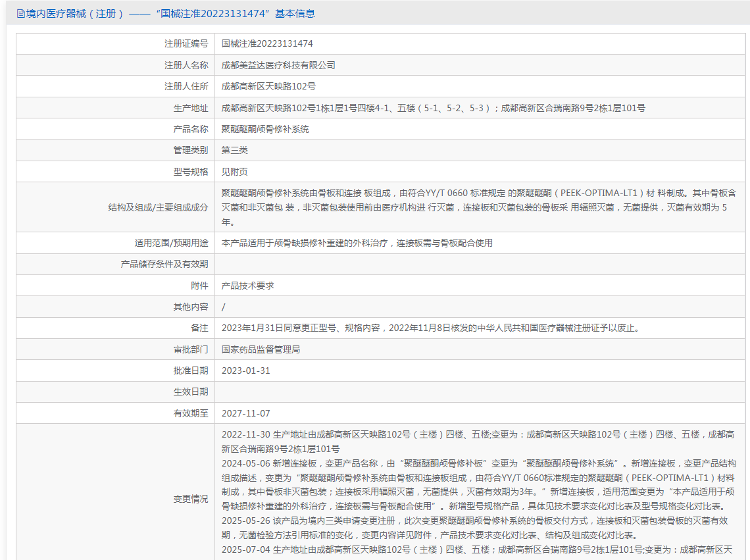Image resolution: width=750 pixels, height=560 pixels.
Task: Select company name 成都美益达医疗科技有限公司
Action: click(x=278, y=65)
